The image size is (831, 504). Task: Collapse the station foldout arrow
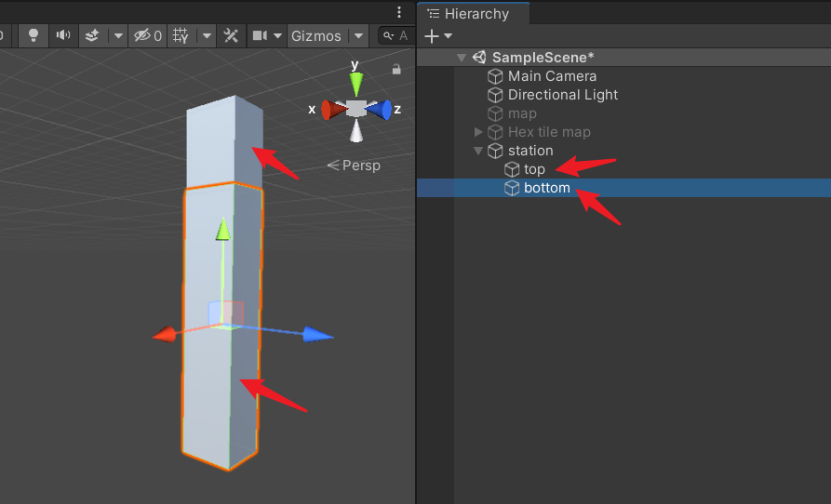[478, 151]
